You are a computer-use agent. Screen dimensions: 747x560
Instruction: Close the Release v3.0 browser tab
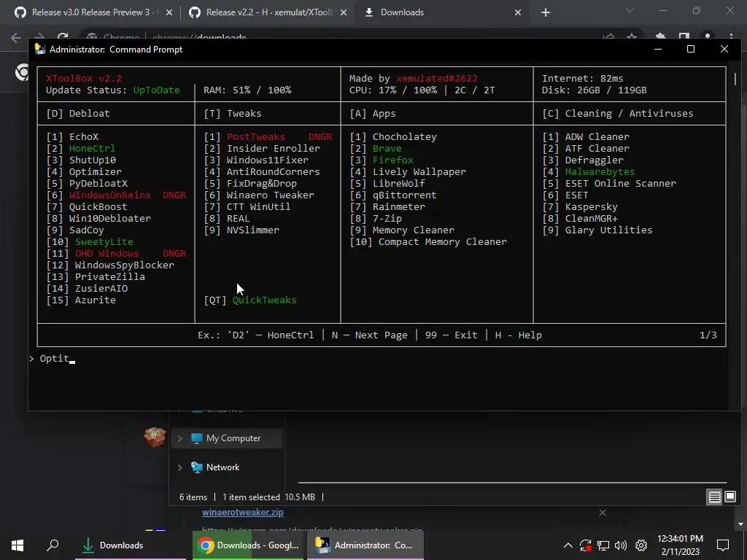tap(169, 13)
